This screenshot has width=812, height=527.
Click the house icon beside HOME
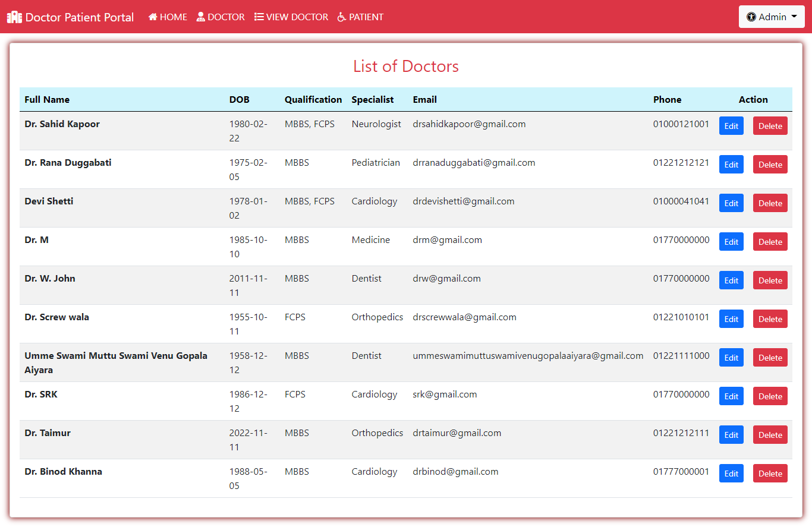tap(153, 17)
